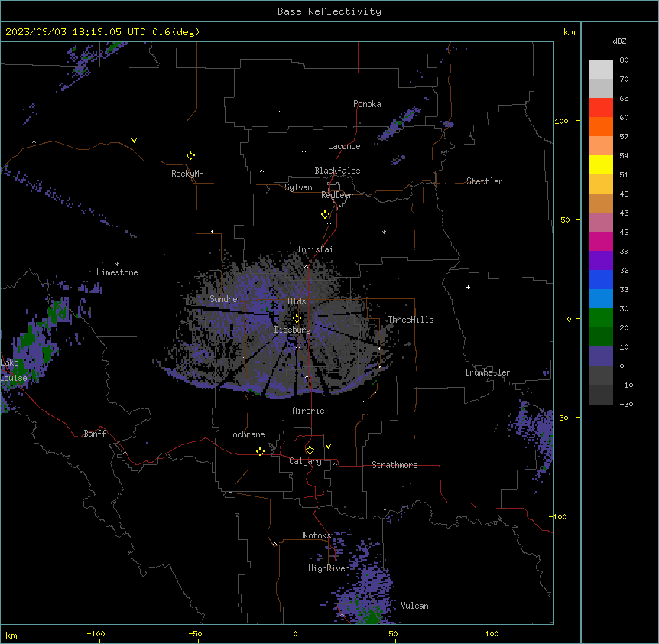Image resolution: width=659 pixels, height=644 pixels.
Task: Click the -50 tick label on right axis
Action: pos(561,418)
